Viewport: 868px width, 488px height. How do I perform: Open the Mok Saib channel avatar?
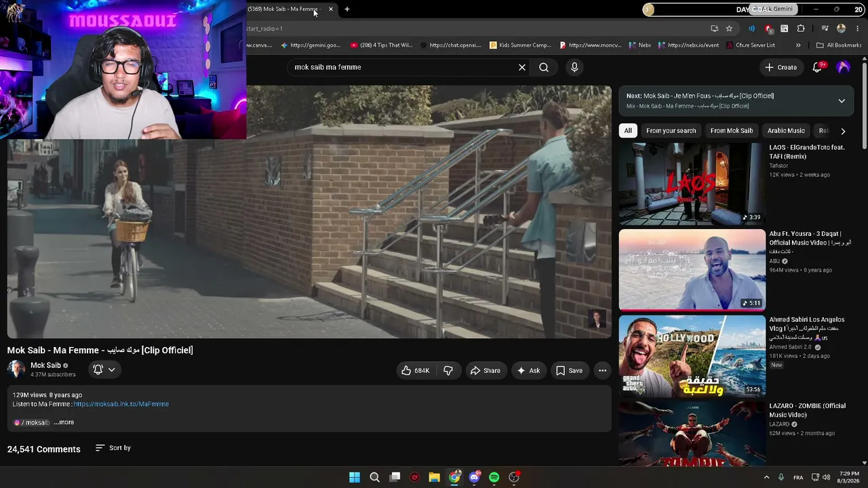tap(16, 369)
